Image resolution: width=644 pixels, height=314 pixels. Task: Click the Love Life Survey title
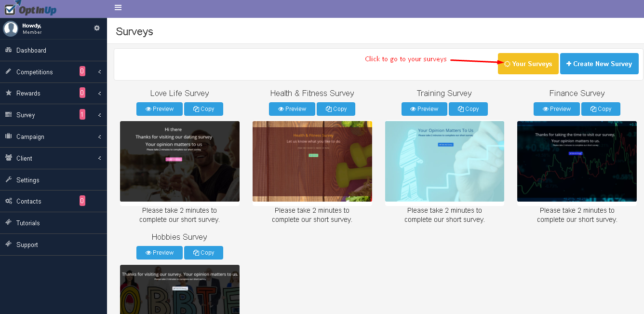pos(180,93)
